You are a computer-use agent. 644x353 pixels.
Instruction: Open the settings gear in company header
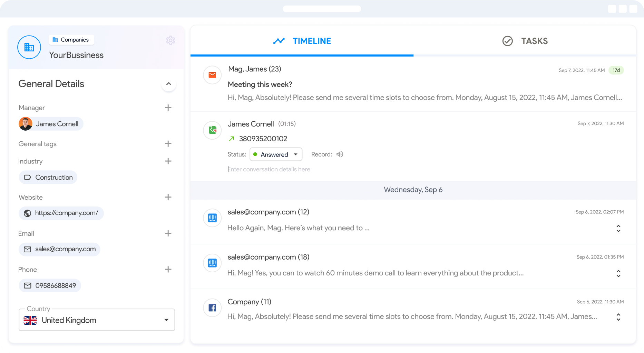point(170,40)
